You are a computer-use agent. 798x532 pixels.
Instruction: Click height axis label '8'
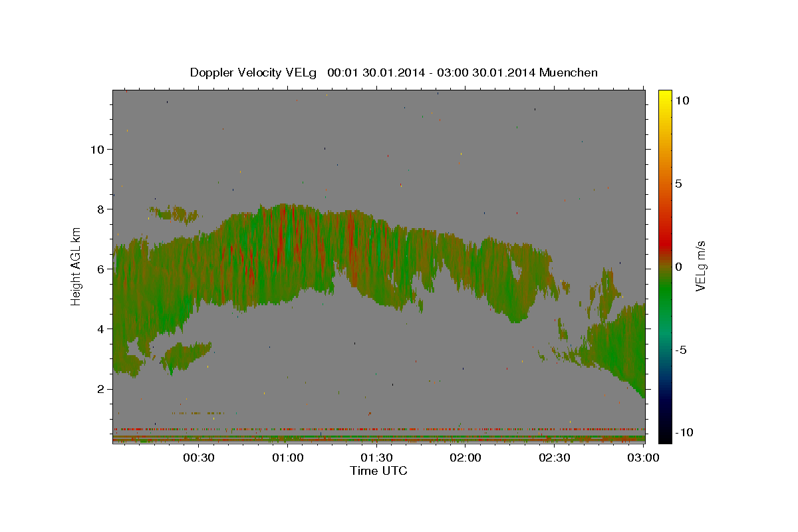(102, 209)
